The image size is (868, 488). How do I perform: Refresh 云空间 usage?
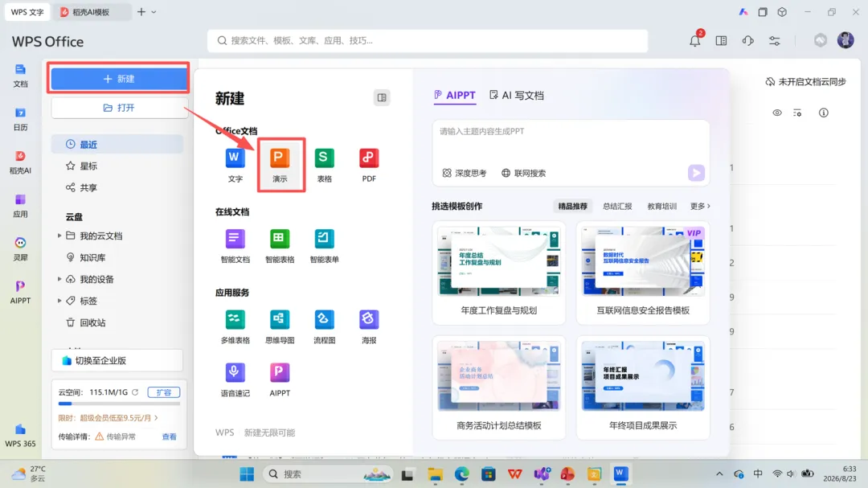pos(135,392)
